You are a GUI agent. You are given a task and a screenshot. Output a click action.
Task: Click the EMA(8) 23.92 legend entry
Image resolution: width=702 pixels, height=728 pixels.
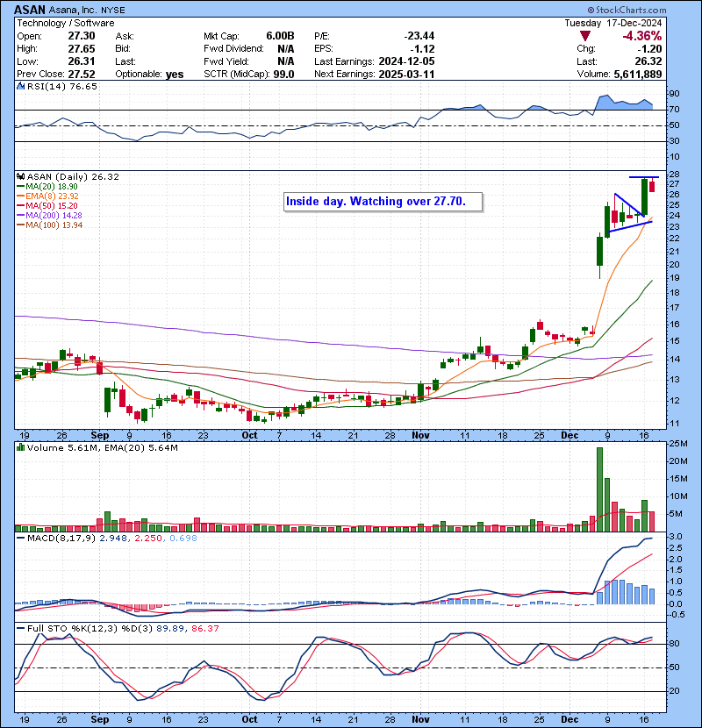point(48,196)
